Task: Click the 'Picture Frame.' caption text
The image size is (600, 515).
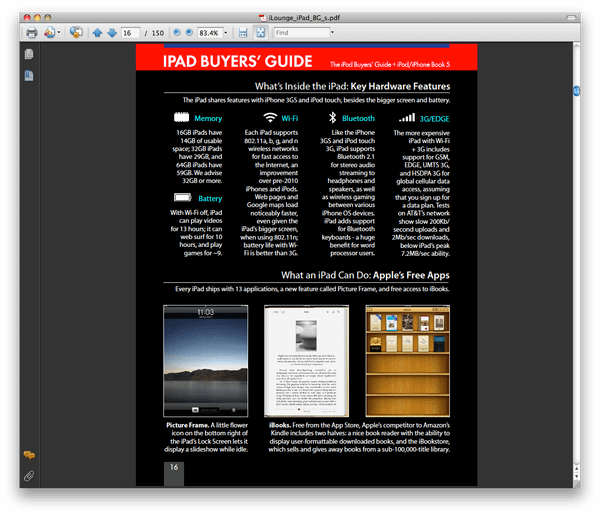Action: click(x=188, y=425)
